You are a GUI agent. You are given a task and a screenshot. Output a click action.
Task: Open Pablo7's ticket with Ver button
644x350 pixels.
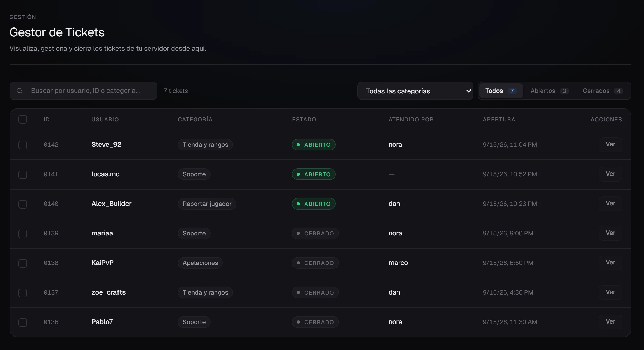pyautogui.click(x=610, y=322)
